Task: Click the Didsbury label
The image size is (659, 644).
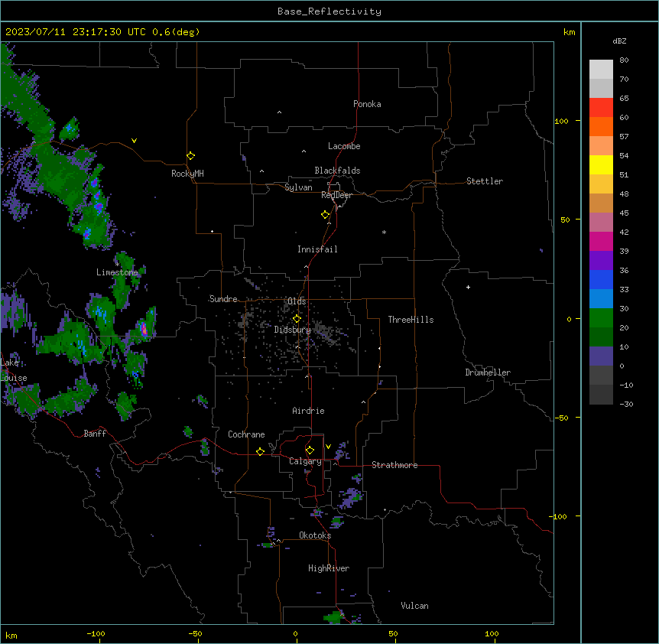Action: point(293,330)
